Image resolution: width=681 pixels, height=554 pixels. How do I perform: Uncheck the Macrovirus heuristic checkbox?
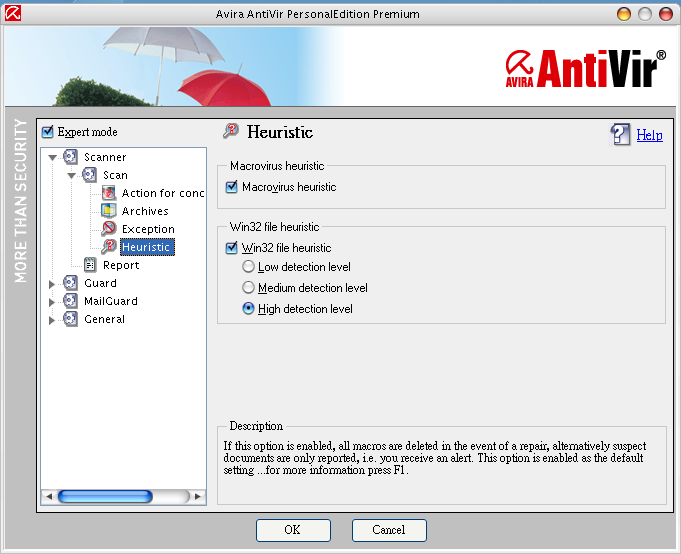coord(231,187)
